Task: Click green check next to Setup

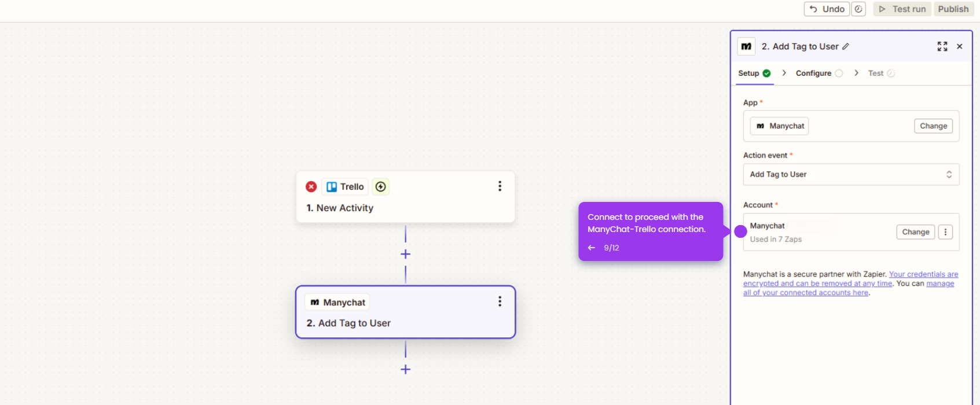Action: pyautogui.click(x=766, y=73)
